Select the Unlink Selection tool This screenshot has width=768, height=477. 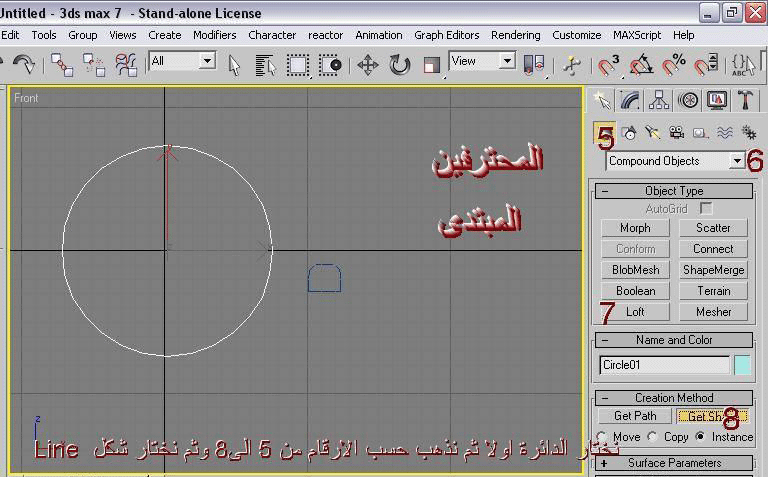(x=94, y=65)
